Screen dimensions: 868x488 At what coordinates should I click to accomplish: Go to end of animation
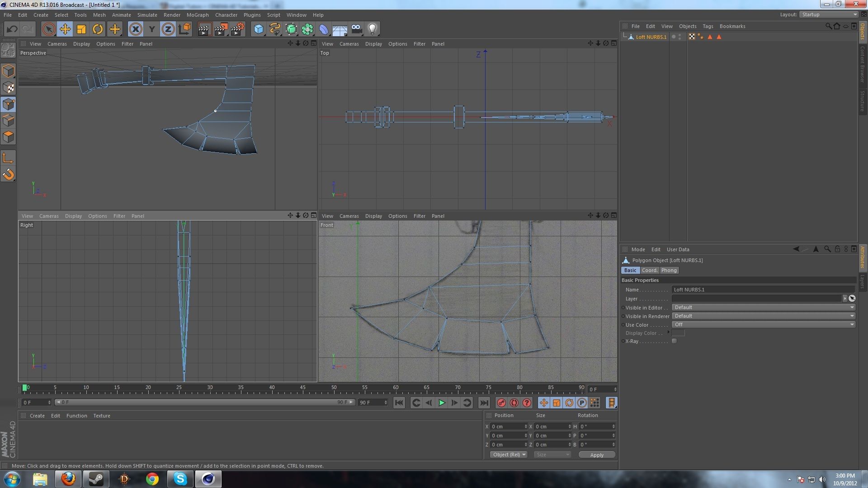484,403
